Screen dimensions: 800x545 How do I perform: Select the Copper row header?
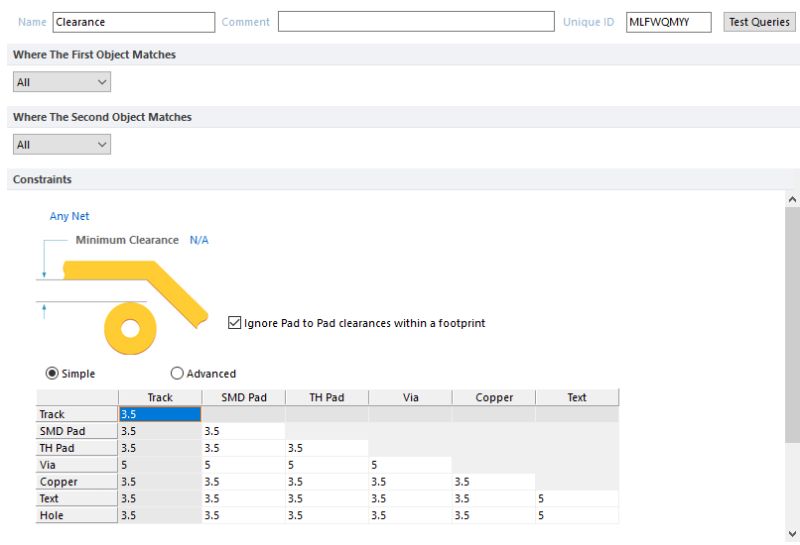77,481
